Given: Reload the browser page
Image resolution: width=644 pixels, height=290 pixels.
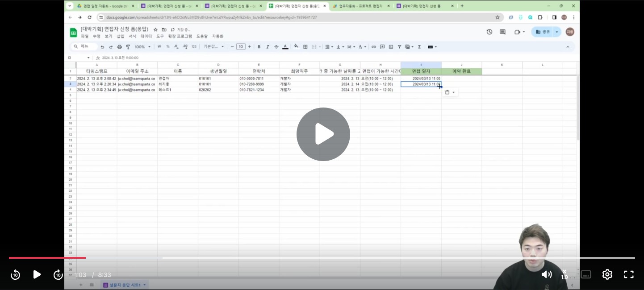Looking at the screenshot, I should click(89, 17).
